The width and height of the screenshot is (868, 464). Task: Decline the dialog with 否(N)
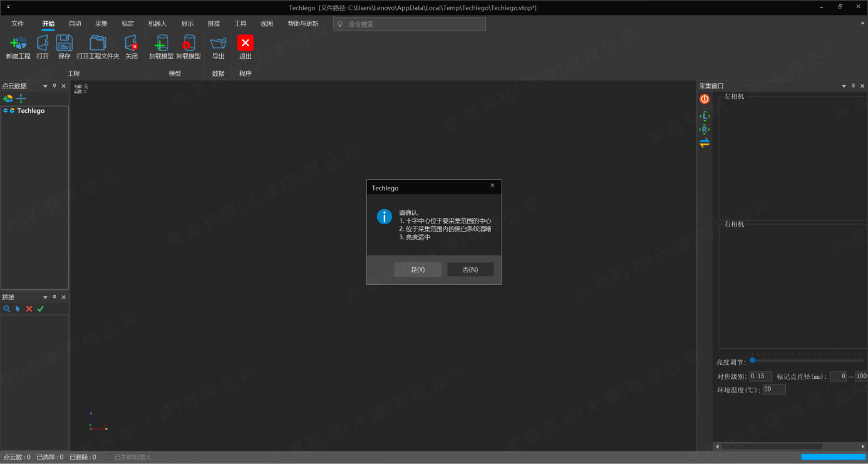pos(470,269)
